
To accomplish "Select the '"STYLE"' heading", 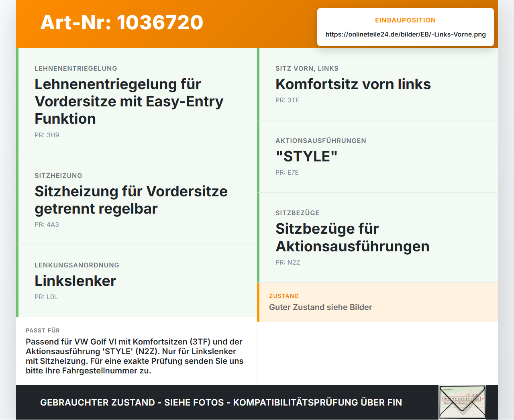I will (x=307, y=157).
